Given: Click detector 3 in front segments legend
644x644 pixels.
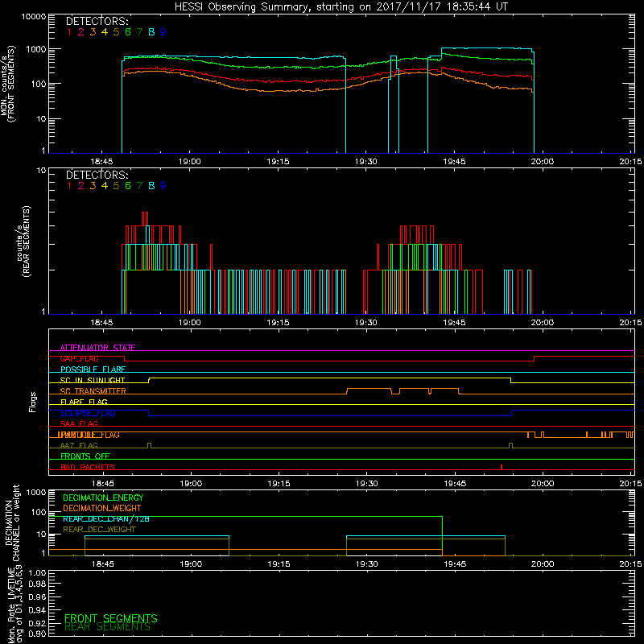Looking at the screenshot, I should point(93,32).
